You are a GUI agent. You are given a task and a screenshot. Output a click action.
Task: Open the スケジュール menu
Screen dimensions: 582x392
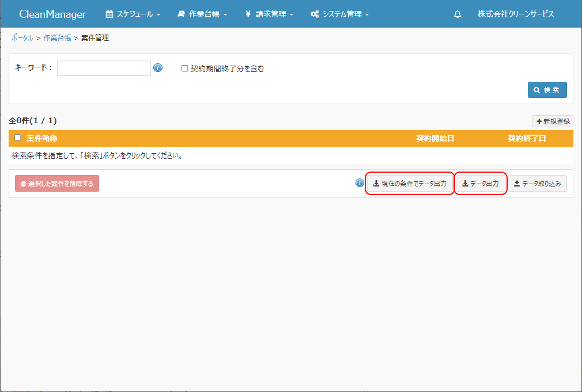pyautogui.click(x=133, y=14)
